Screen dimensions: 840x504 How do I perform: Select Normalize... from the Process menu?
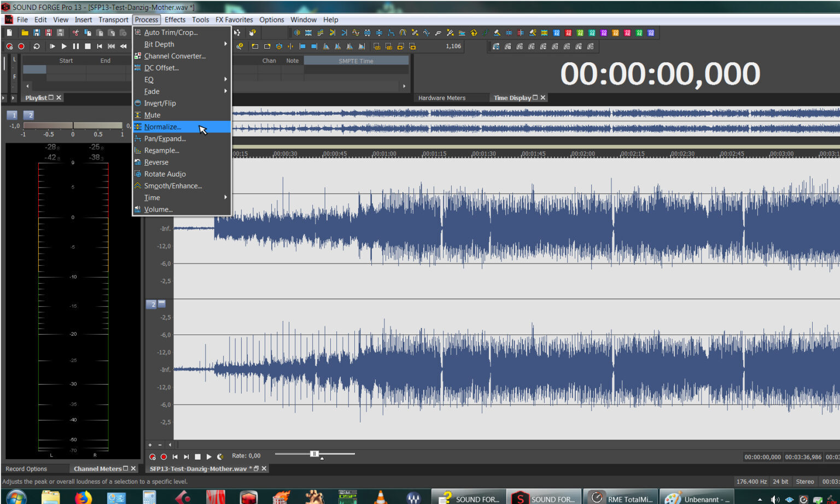pyautogui.click(x=182, y=127)
